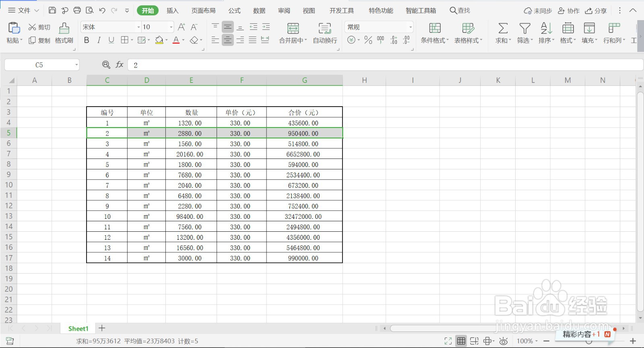
Task: Click the zoom out minus on zoom slider
Action: (x=546, y=341)
